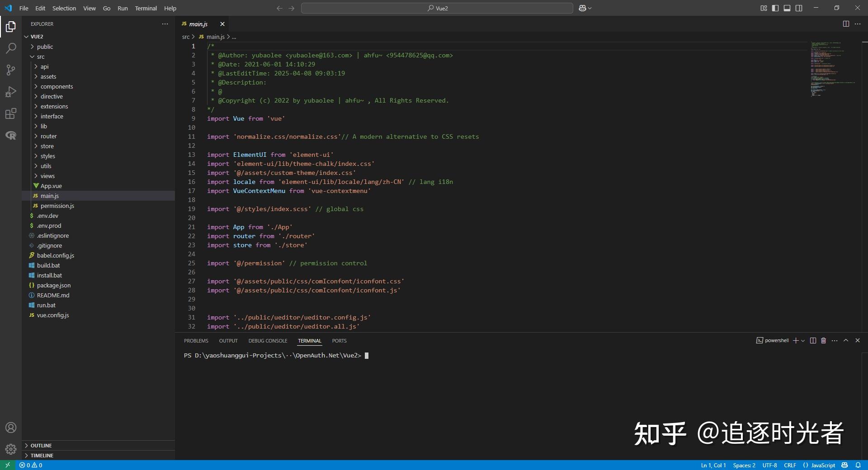Open the new terminal launch profile dropdown
This screenshot has width=868, height=470.
(803, 341)
